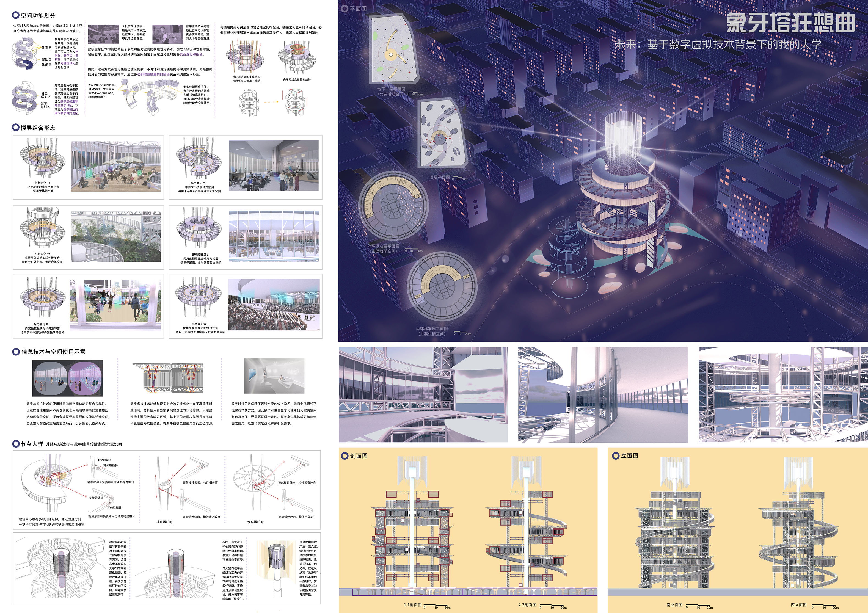
Task: Select the 形态变化三 rooftop garden rendering
Action: point(116,237)
